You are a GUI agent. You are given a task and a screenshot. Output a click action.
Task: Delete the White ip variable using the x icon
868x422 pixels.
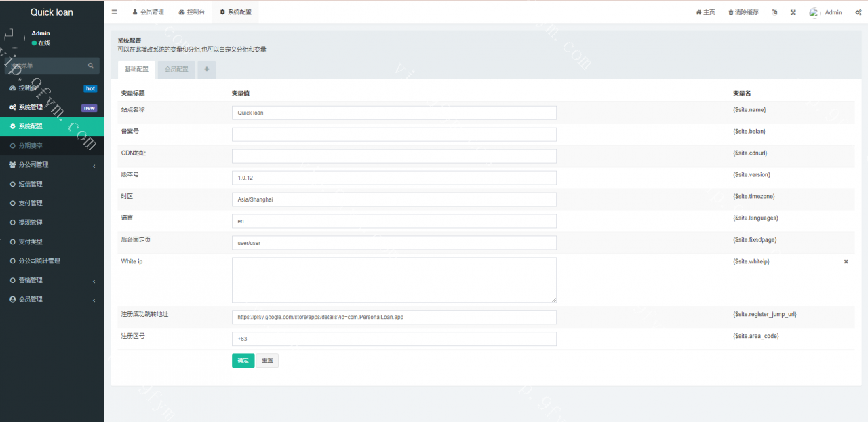coord(846,262)
